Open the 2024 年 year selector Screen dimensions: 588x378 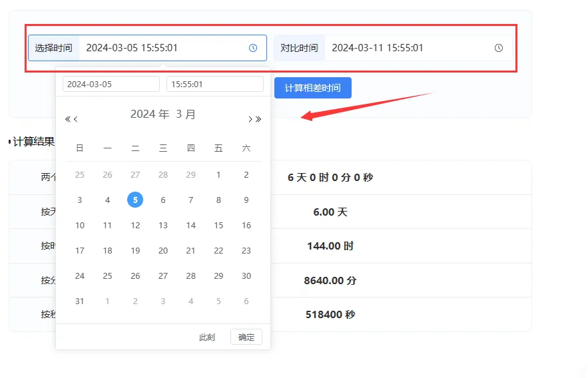click(x=150, y=114)
